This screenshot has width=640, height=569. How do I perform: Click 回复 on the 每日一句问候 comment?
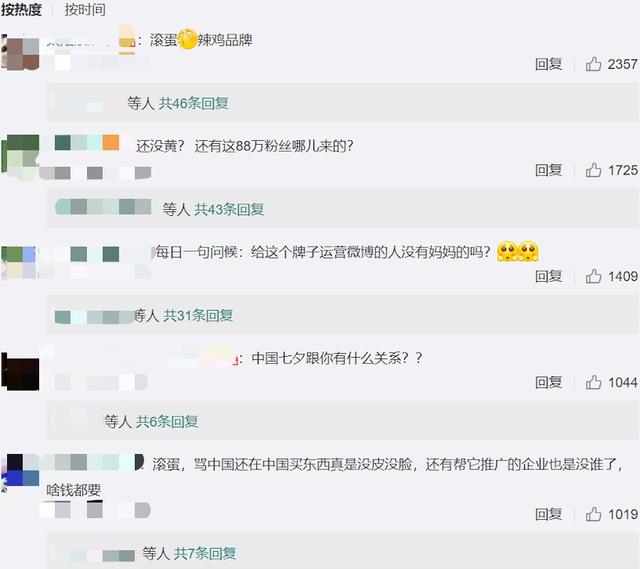(549, 276)
